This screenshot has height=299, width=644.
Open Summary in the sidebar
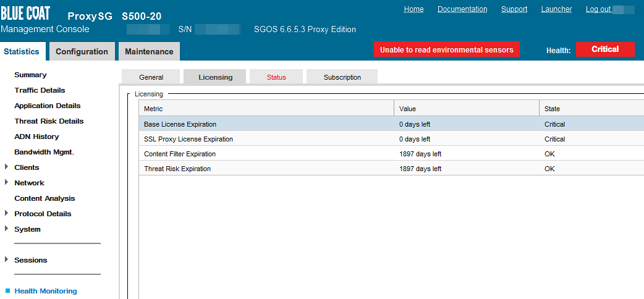pos(30,75)
